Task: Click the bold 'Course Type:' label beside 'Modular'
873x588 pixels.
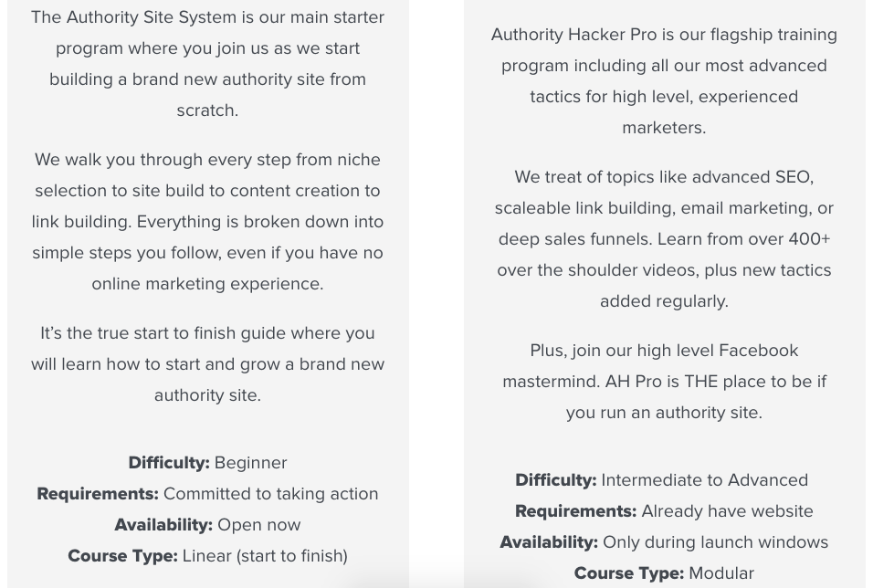Action: (628, 573)
